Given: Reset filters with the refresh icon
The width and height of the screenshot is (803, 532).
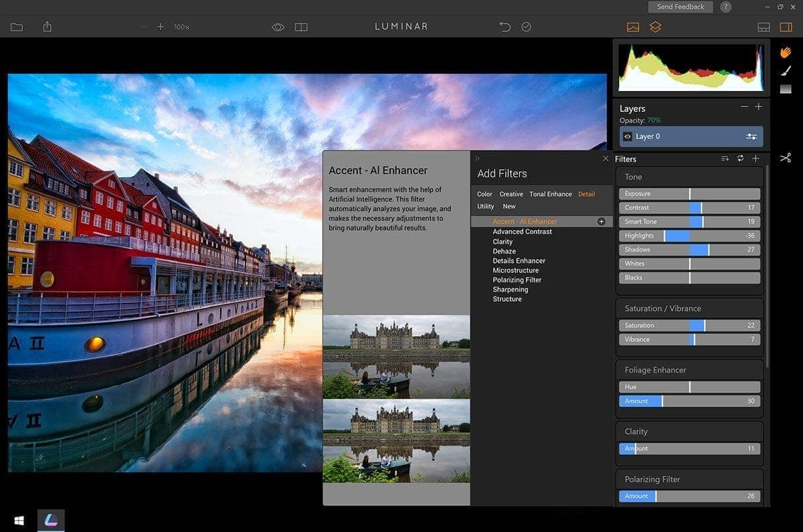Looking at the screenshot, I should point(740,159).
